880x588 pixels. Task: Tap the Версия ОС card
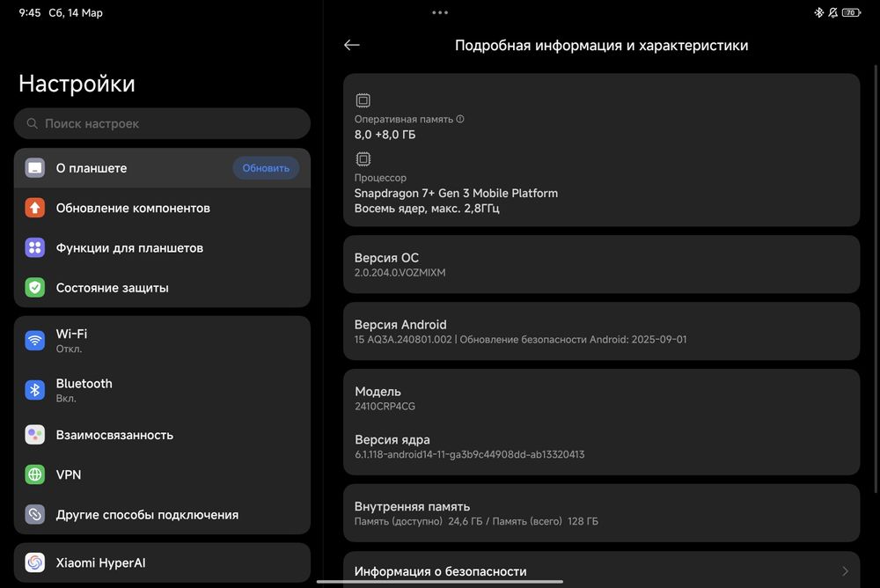602,265
